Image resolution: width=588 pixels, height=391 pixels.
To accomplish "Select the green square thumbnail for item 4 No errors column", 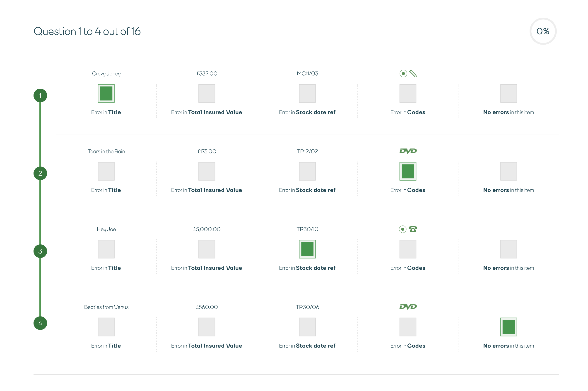I will (508, 327).
